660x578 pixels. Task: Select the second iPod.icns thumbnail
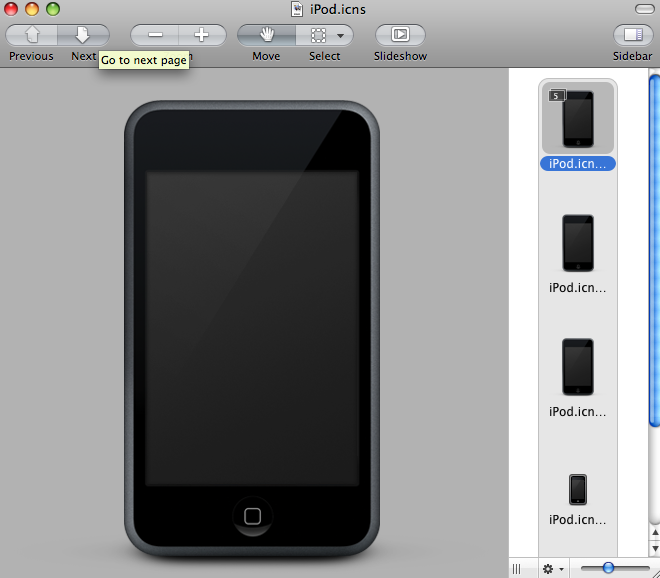pyautogui.click(x=578, y=243)
